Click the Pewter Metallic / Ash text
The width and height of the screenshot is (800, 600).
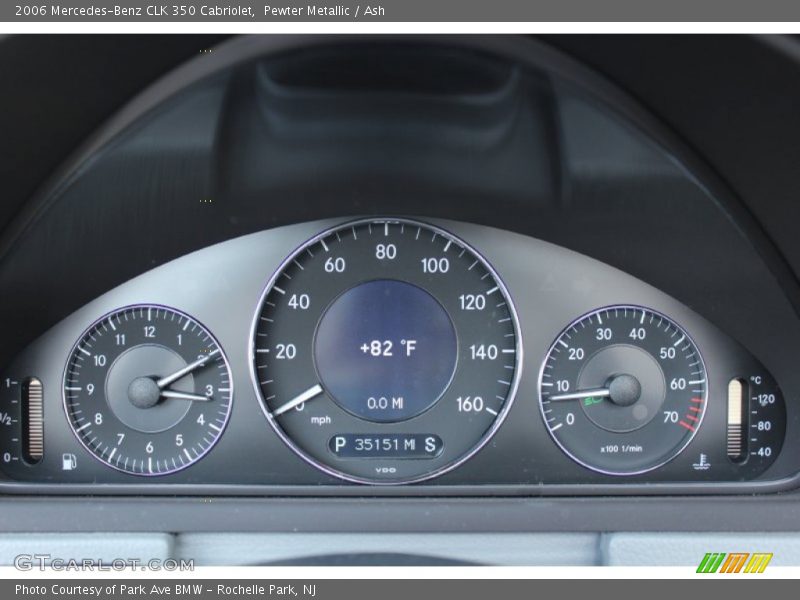(x=324, y=10)
